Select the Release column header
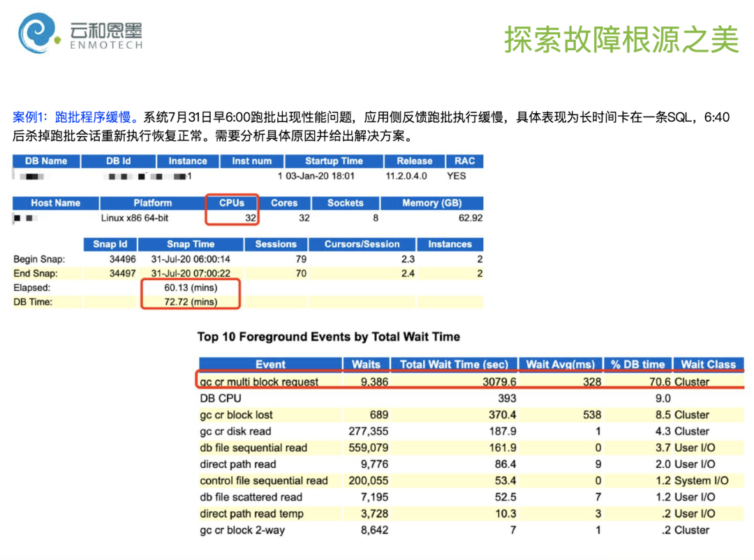 pos(414,161)
